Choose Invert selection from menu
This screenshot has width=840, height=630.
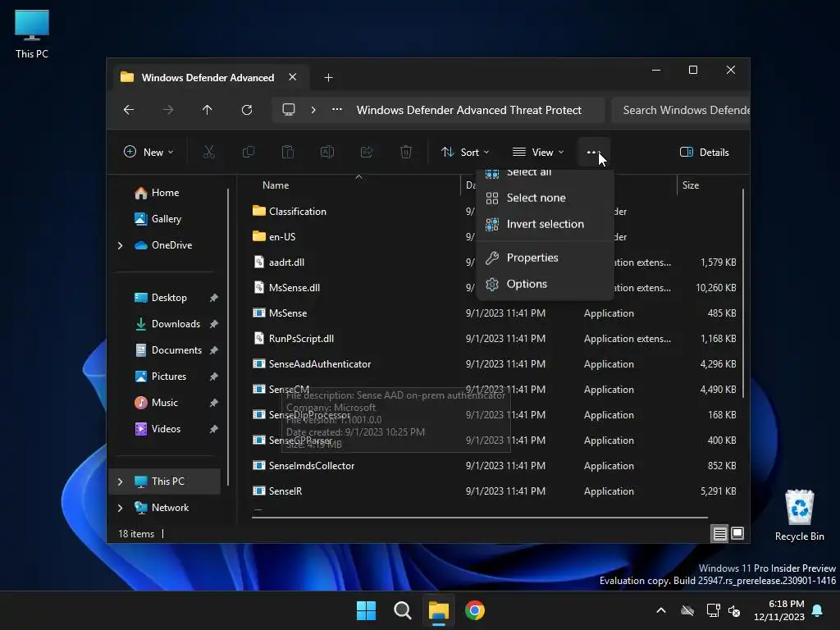click(545, 224)
